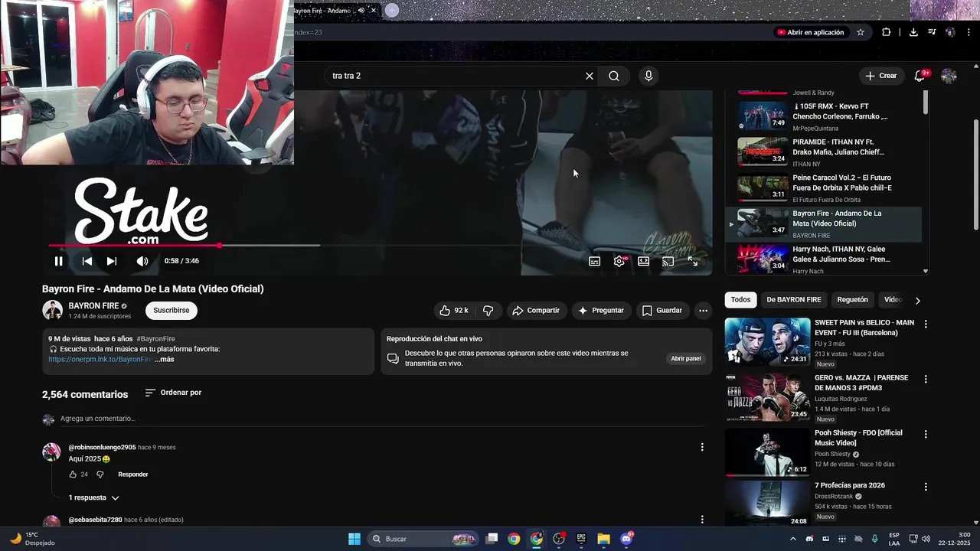Open browser media controls icon
Viewport: 980px width, 551px height.
(932, 32)
